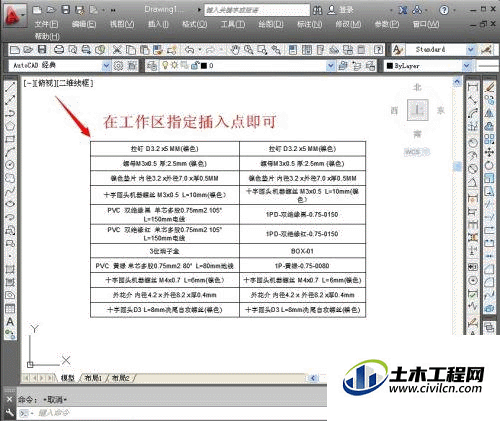This screenshot has width=500, height=421.
Task: Select the Revision Cloud tool
Action: click(10, 178)
